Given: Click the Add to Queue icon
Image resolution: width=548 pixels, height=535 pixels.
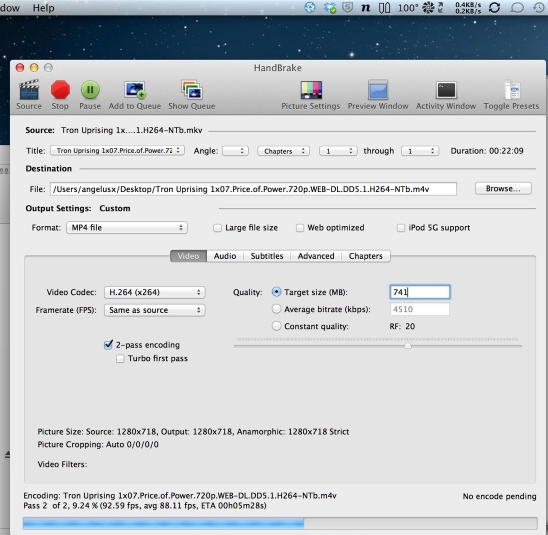Looking at the screenshot, I should pyautogui.click(x=135, y=90).
